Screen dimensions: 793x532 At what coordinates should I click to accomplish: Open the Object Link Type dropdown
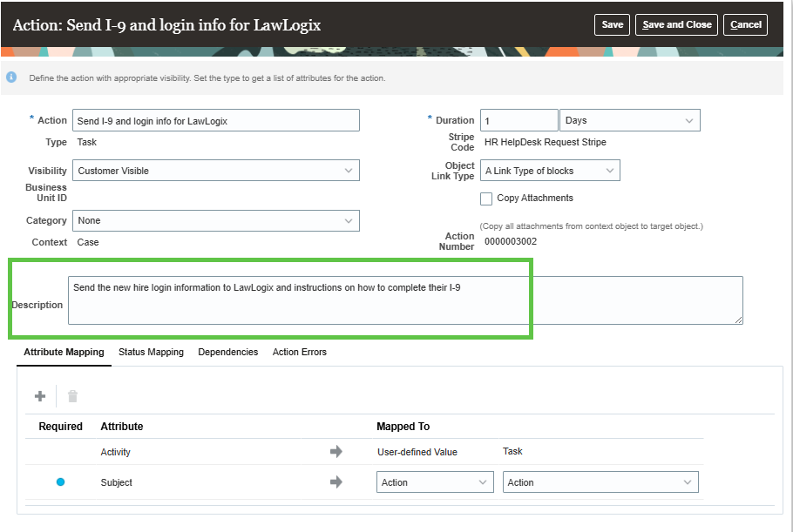coord(550,171)
